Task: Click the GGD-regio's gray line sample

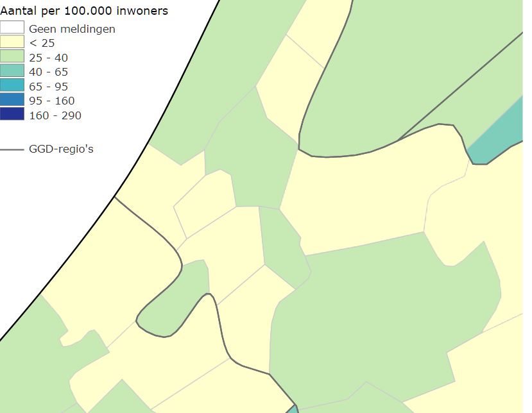Action: pos(12,149)
